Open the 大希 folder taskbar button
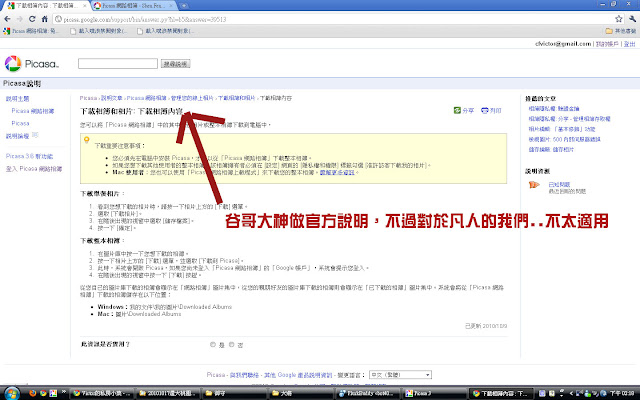Viewport: 640px width, 400px height. (x=300, y=393)
